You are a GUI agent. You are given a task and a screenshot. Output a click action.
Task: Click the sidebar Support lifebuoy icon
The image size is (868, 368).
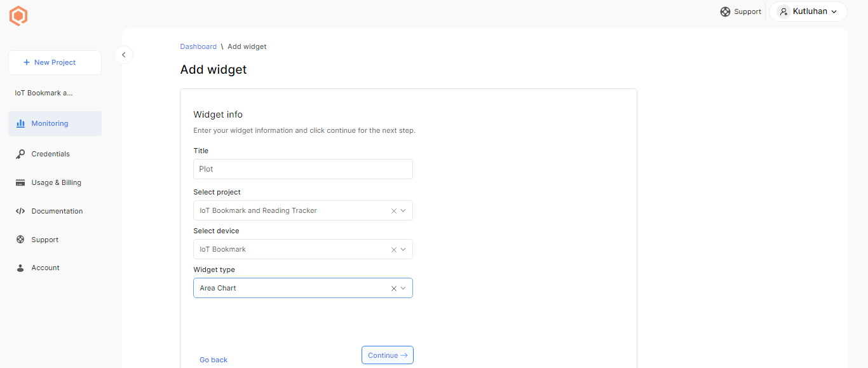click(x=20, y=240)
